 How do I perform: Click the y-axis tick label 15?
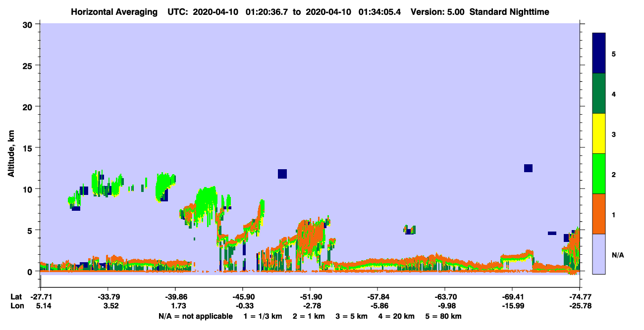tap(29, 148)
